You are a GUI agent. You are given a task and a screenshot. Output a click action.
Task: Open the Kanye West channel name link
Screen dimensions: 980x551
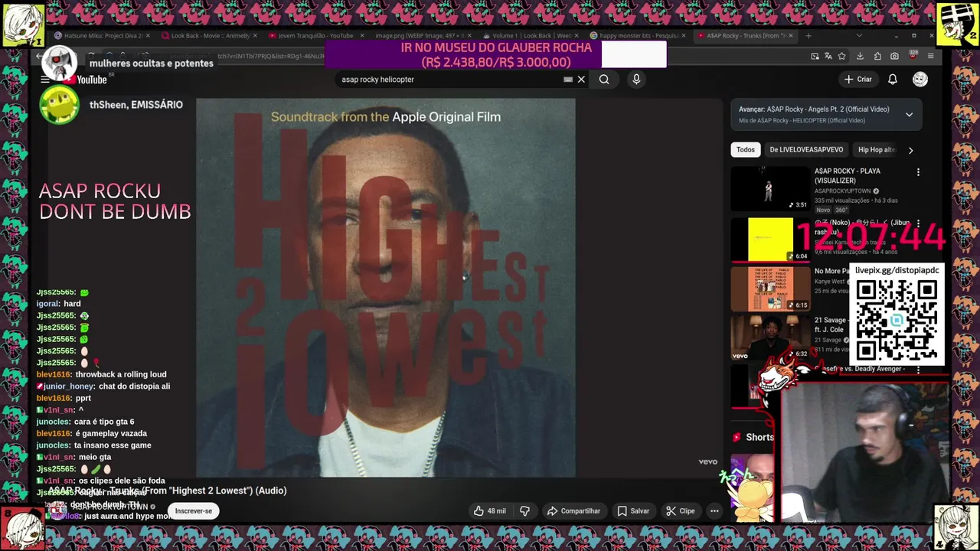tap(830, 282)
